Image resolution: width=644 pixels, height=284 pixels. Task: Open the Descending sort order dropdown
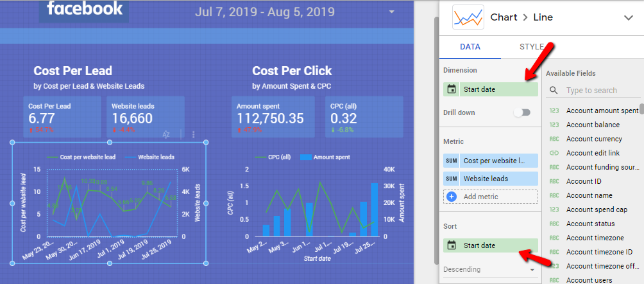(x=490, y=269)
